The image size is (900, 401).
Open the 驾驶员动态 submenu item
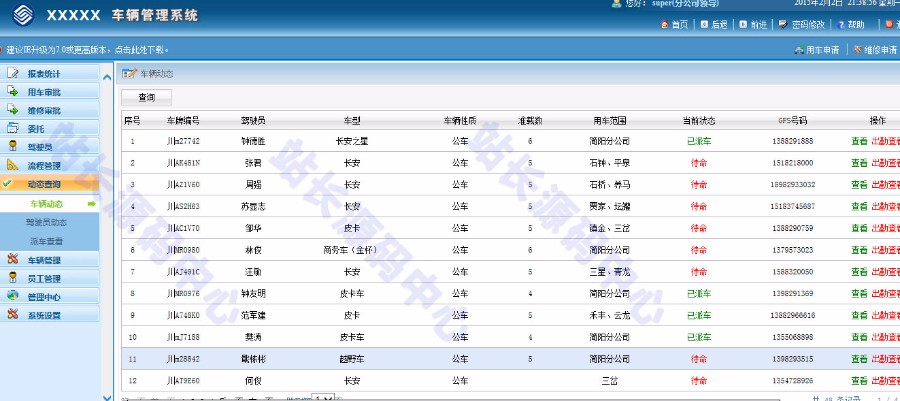pos(46,222)
